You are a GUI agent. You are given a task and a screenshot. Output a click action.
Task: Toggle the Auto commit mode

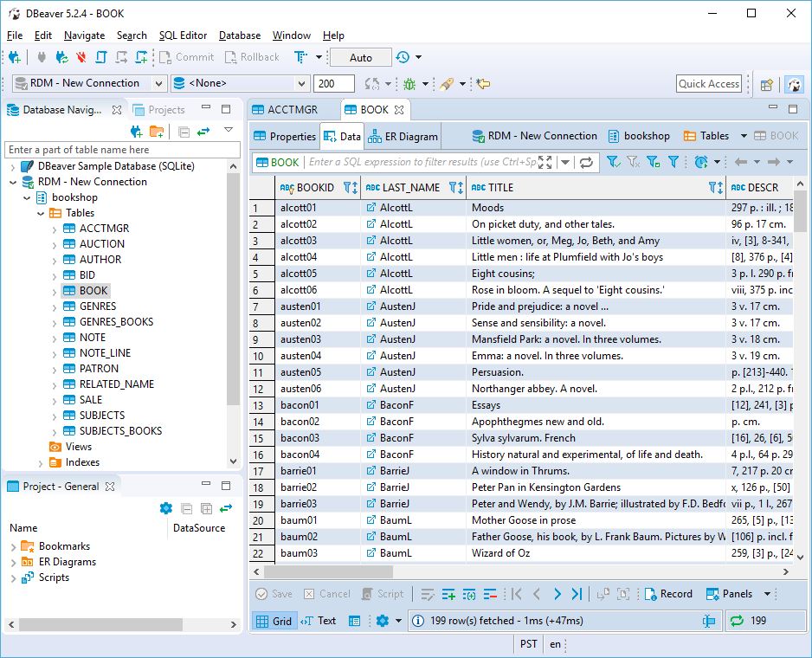(x=360, y=57)
